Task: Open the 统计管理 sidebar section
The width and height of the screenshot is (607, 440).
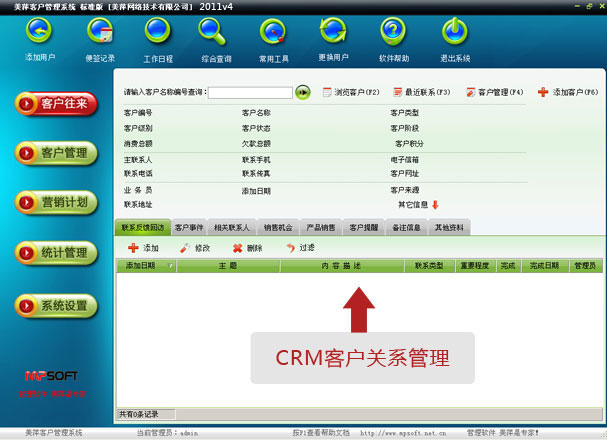Action: click(x=56, y=253)
